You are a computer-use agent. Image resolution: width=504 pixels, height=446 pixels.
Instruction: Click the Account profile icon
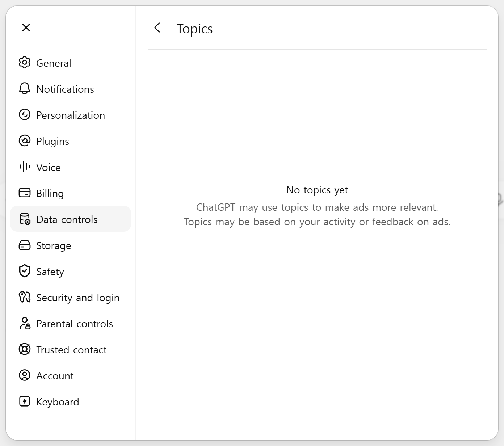pyautogui.click(x=25, y=375)
